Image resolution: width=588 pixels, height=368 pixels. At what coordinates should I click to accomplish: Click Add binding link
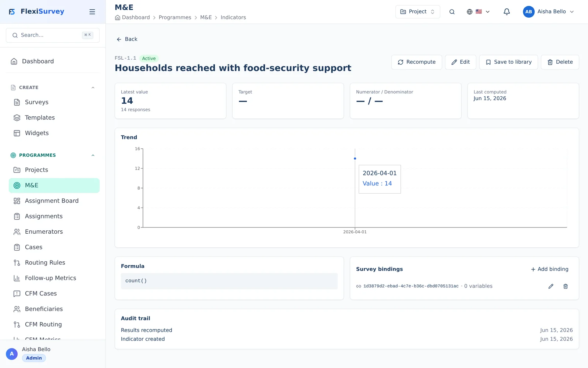(550, 269)
